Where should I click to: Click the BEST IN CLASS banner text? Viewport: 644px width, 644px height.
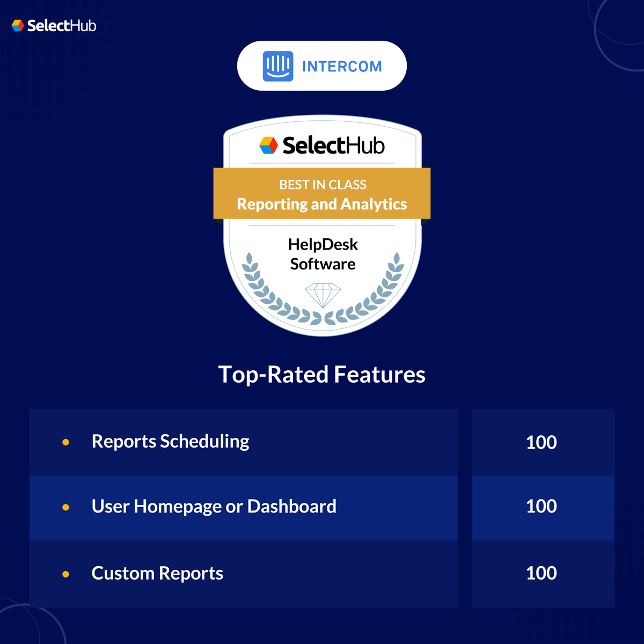(x=323, y=185)
